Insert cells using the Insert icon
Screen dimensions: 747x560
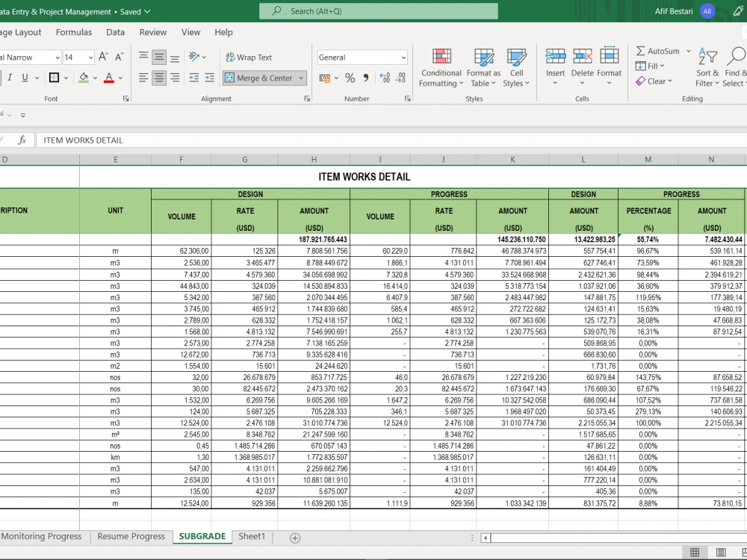pyautogui.click(x=556, y=57)
